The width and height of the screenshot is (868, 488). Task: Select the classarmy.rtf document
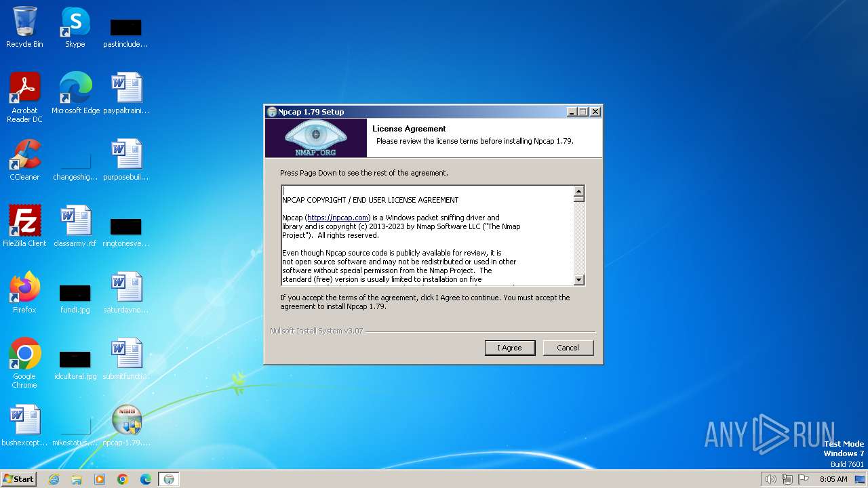[75, 226]
